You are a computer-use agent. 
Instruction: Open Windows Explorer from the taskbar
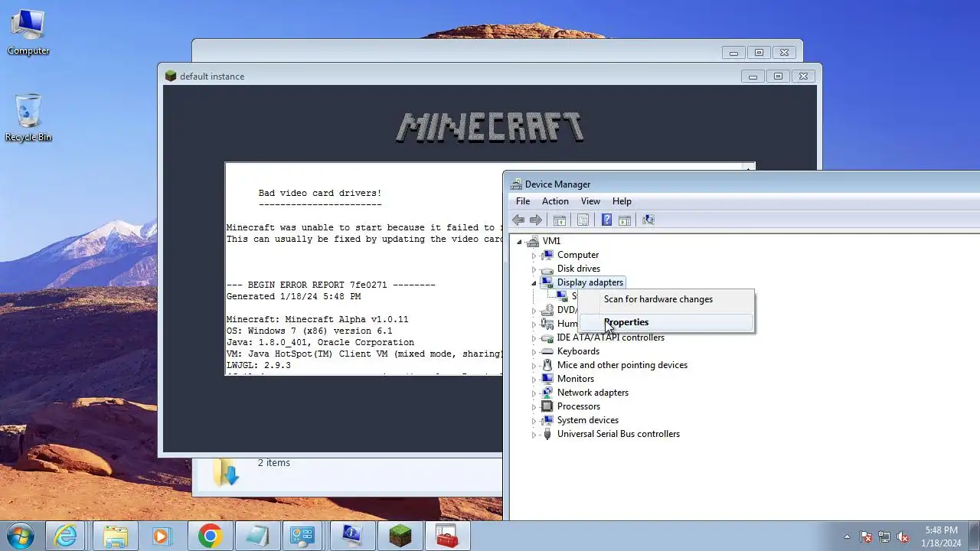(x=115, y=536)
